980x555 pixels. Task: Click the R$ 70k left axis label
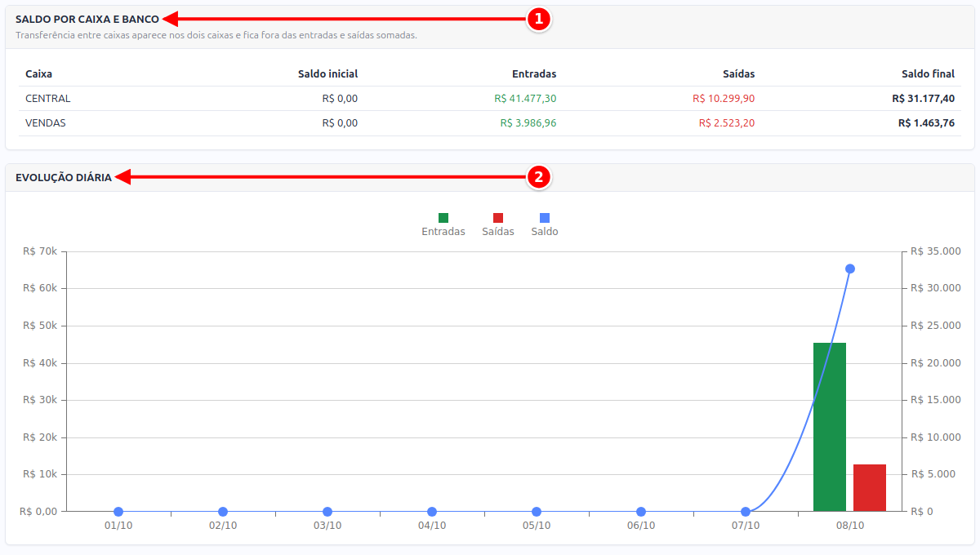click(x=40, y=251)
